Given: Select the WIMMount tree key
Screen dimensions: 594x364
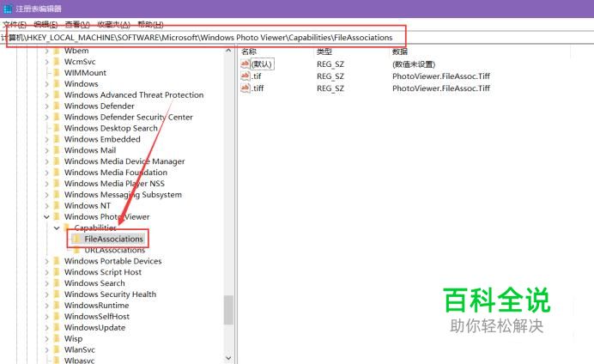Looking at the screenshot, I should (x=85, y=73).
